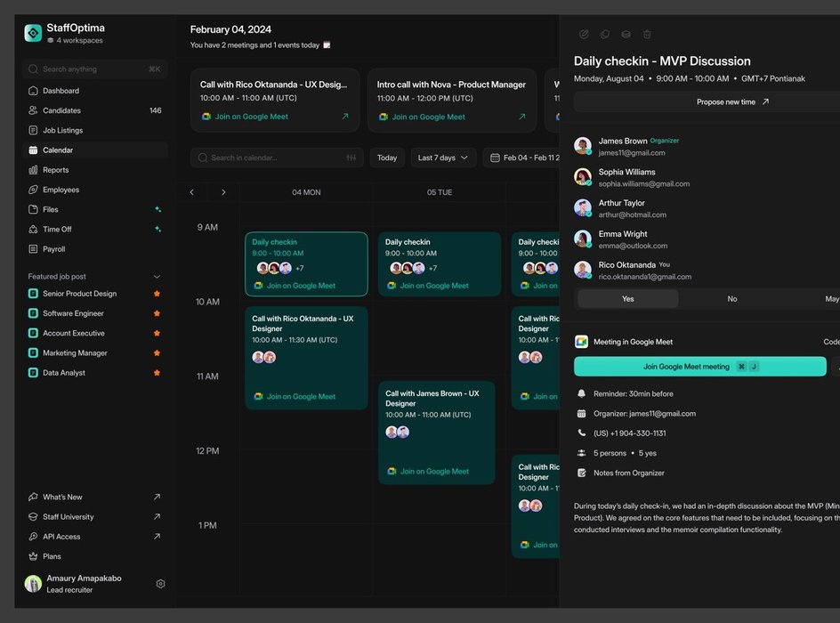Open Candidates in the sidebar

[62, 110]
